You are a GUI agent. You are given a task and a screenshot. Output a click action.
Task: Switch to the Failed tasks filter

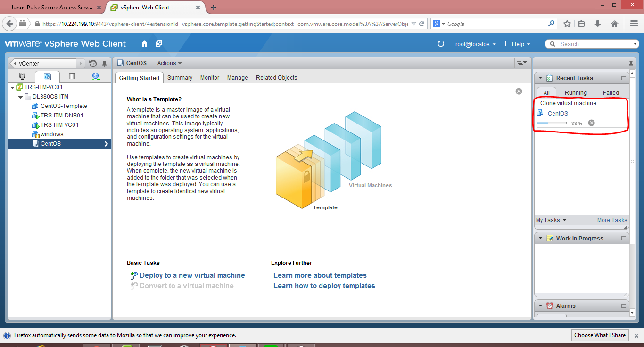point(611,92)
